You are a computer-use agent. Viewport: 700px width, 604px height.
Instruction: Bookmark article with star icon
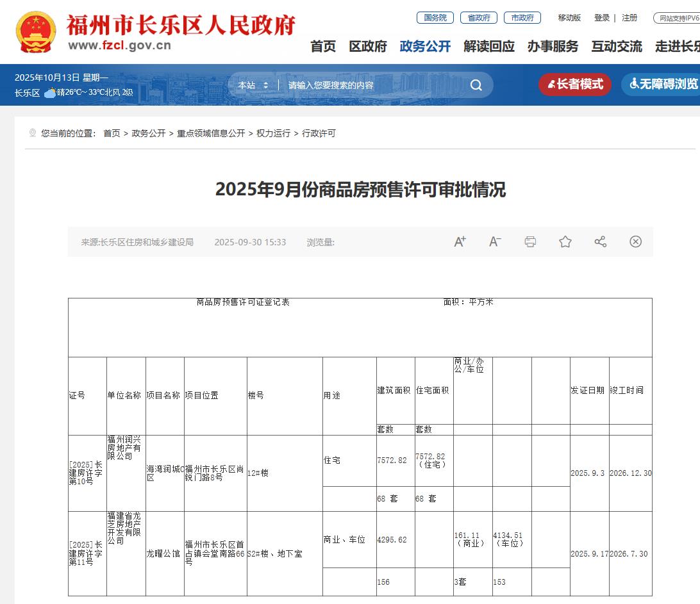click(565, 241)
